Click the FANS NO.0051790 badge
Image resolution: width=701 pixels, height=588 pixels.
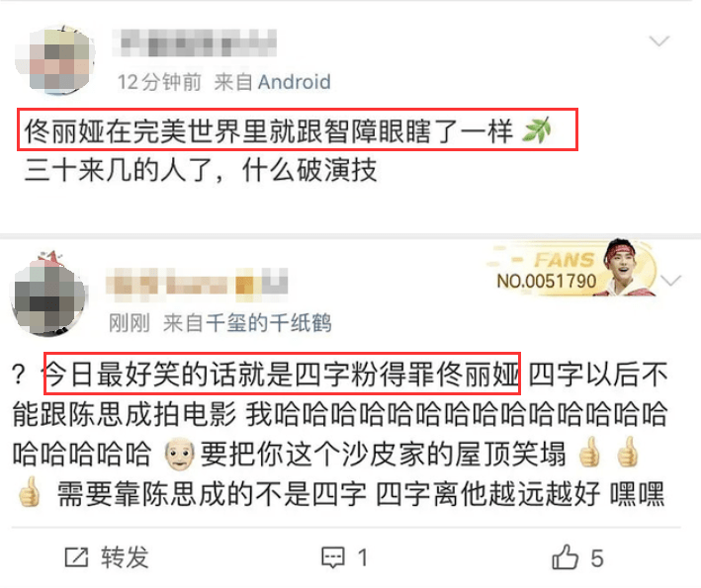[x=571, y=269]
